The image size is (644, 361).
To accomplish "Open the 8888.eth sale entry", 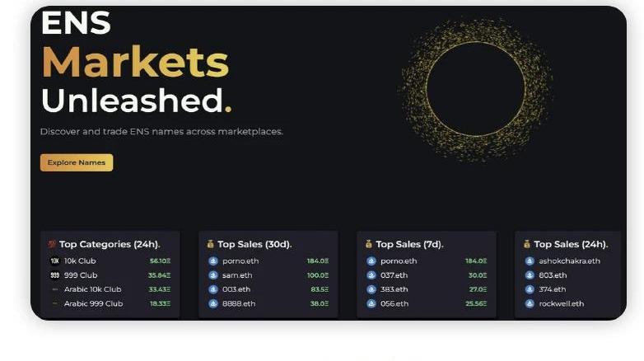I will point(268,304).
